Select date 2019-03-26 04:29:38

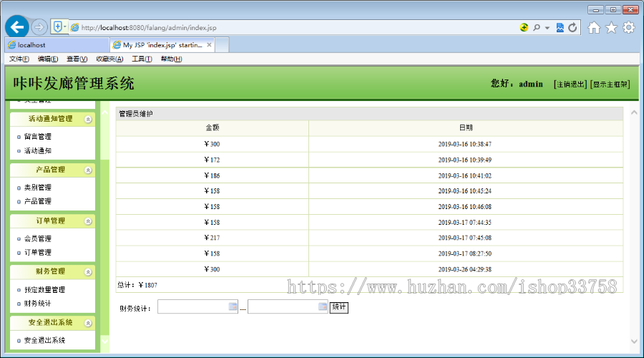(465, 270)
